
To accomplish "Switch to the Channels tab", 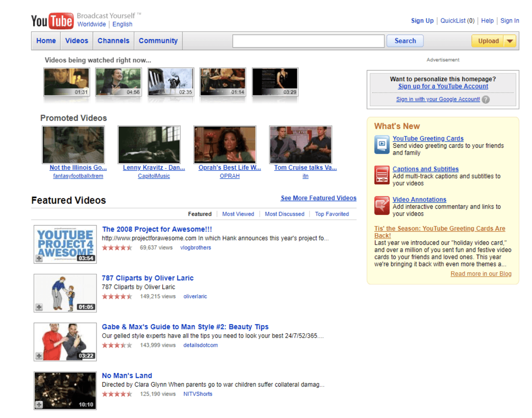I will pos(113,41).
